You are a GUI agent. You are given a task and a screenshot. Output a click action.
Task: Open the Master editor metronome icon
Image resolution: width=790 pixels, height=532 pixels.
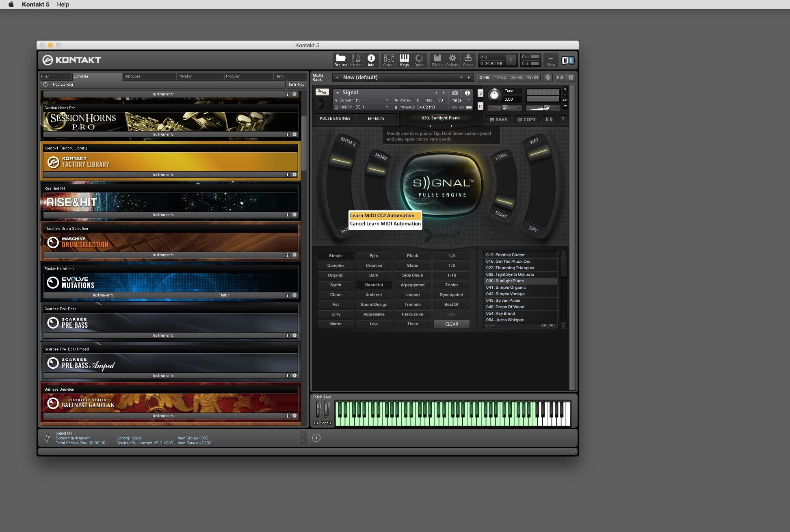[356, 60]
